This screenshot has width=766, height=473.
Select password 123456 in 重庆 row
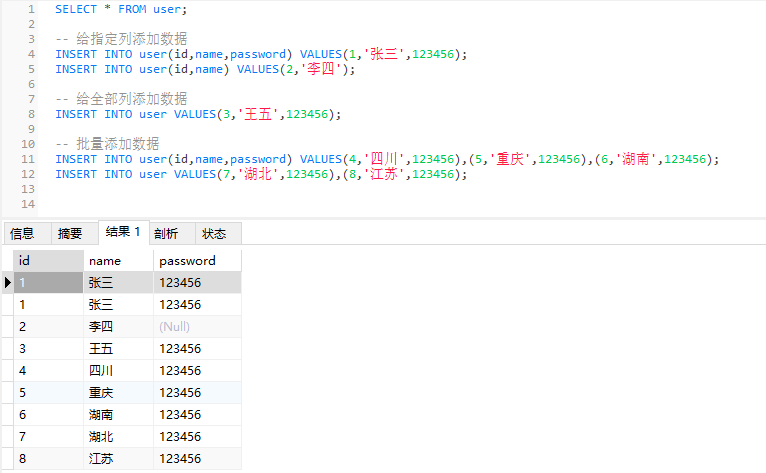(197, 392)
